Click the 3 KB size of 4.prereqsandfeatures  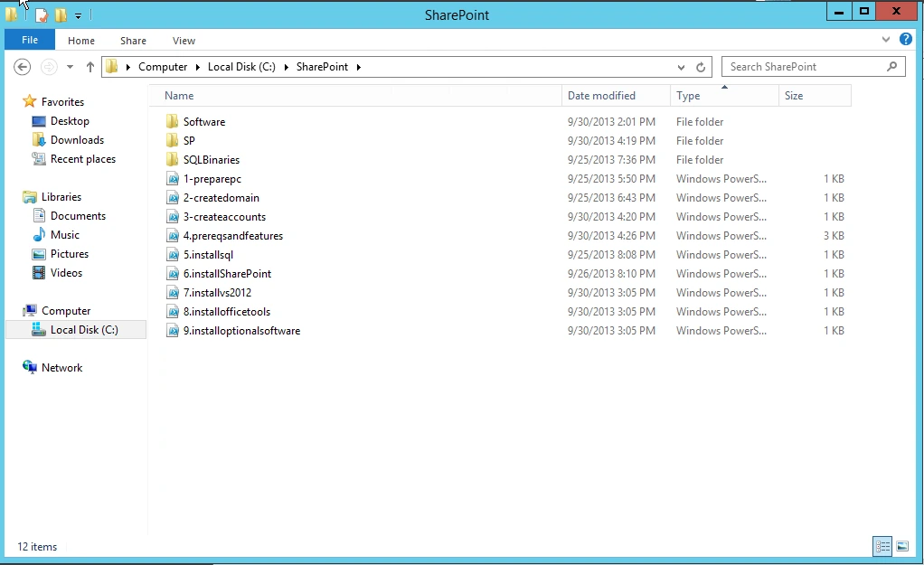click(834, 236)
